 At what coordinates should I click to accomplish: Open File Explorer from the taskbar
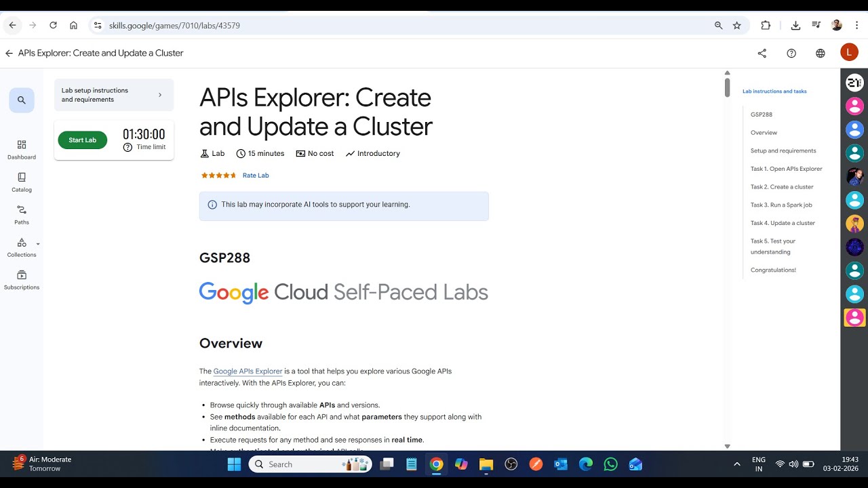pos(486,464)
